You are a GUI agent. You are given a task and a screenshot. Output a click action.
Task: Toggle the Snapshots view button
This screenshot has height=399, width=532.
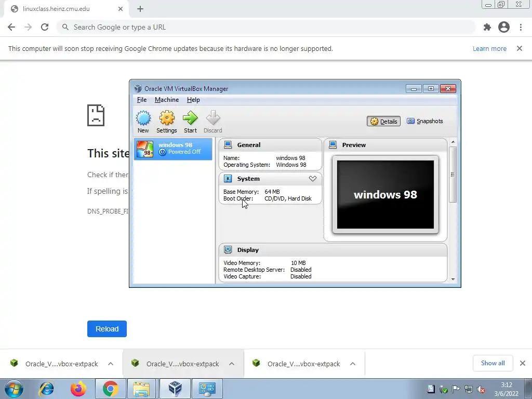(425, 121)
